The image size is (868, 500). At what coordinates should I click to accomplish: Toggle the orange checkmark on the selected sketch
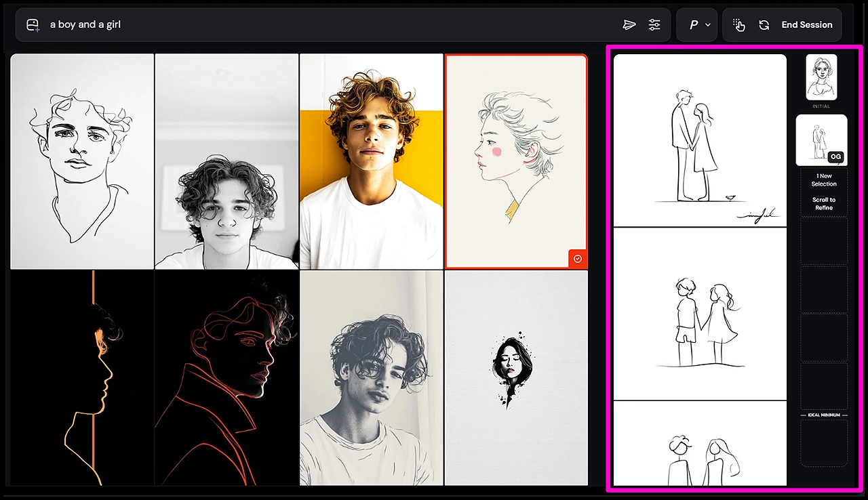(578, 259)
